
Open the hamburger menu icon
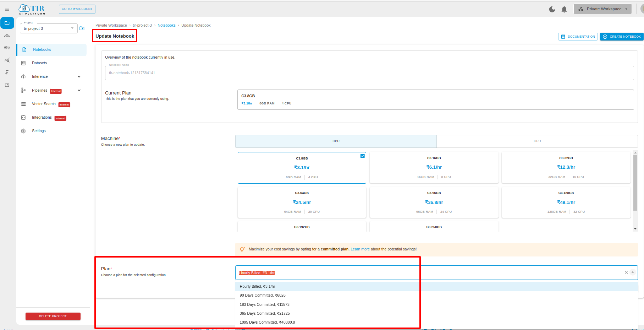7,9
